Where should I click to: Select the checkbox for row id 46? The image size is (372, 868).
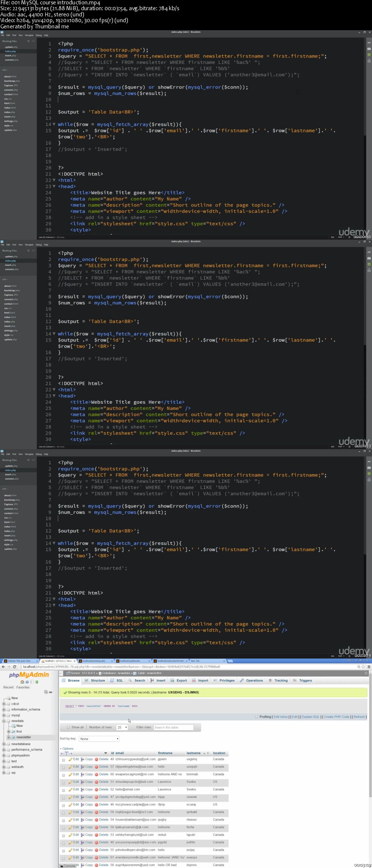64,805
